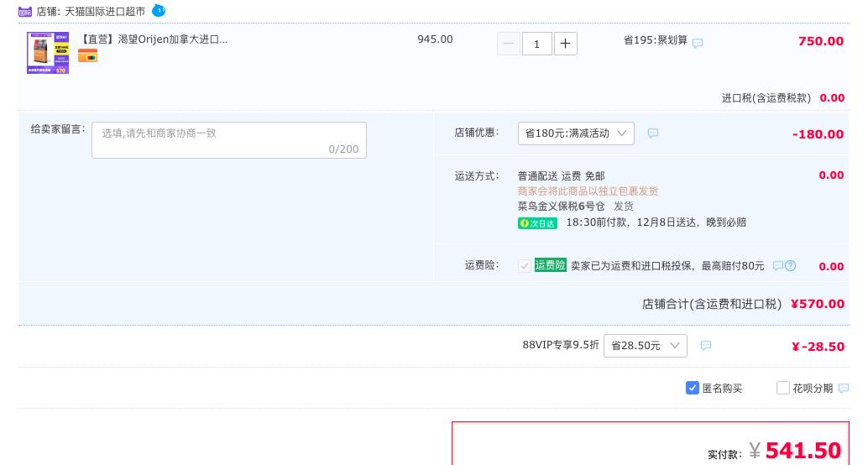
Task: Expand the 省28.50元 VIP discount dropdown
Action: tap(645, 346)
